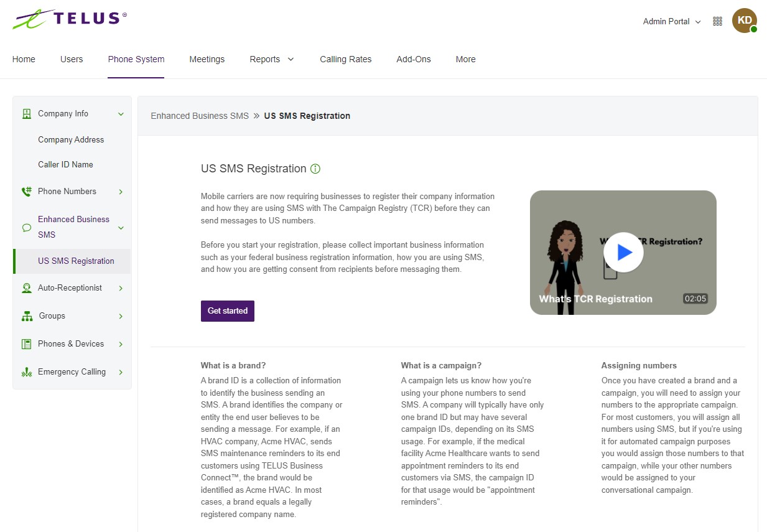Click the TELUS logo

pyautogui.click(x=70, y=19)
